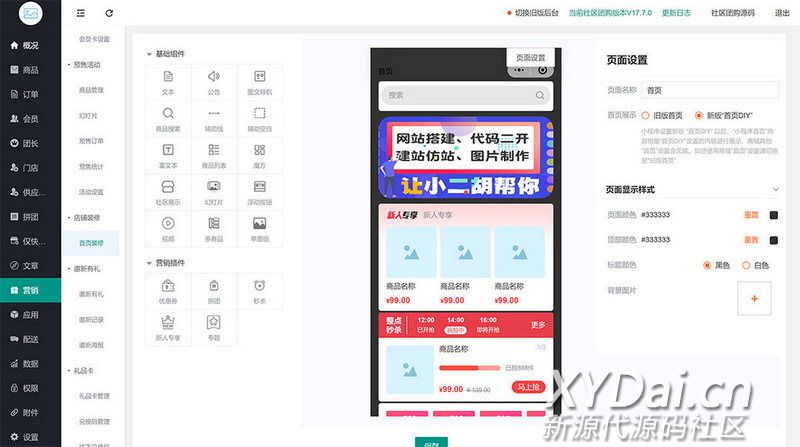Screen dimensions: 800x447
Task: Open 营销 in the main sidebar
Action: pyautogui.click(x=31, y=290)
